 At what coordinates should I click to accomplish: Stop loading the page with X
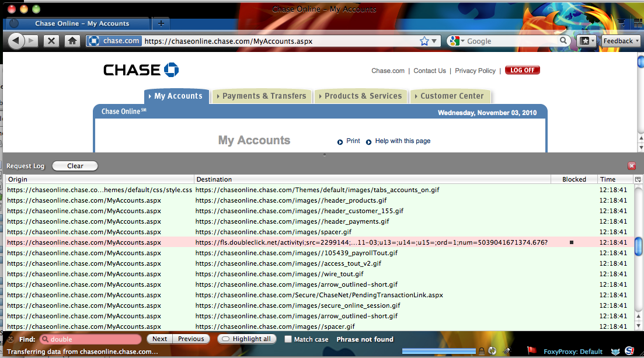tap(51, 41)
